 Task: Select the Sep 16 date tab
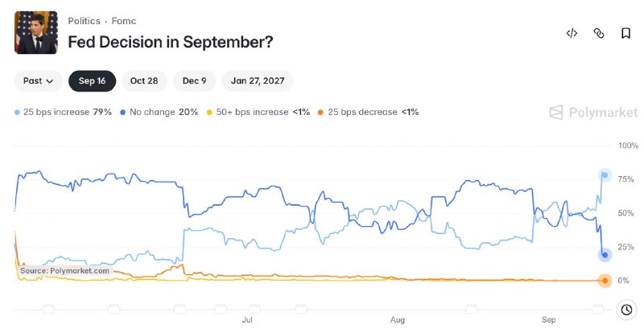coord(92,81)
